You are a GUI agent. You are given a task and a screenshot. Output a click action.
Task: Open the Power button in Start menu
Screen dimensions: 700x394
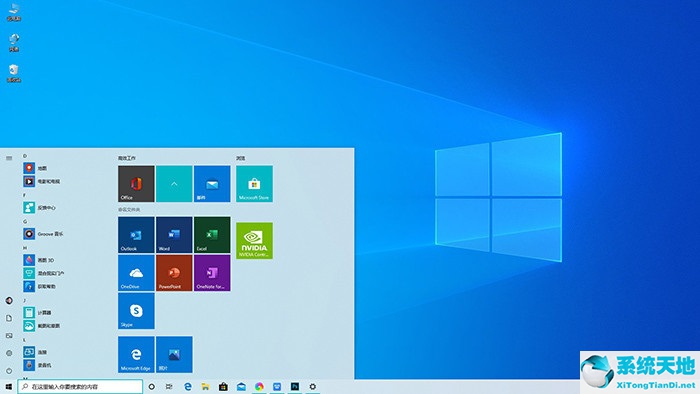tap(9, 370)
